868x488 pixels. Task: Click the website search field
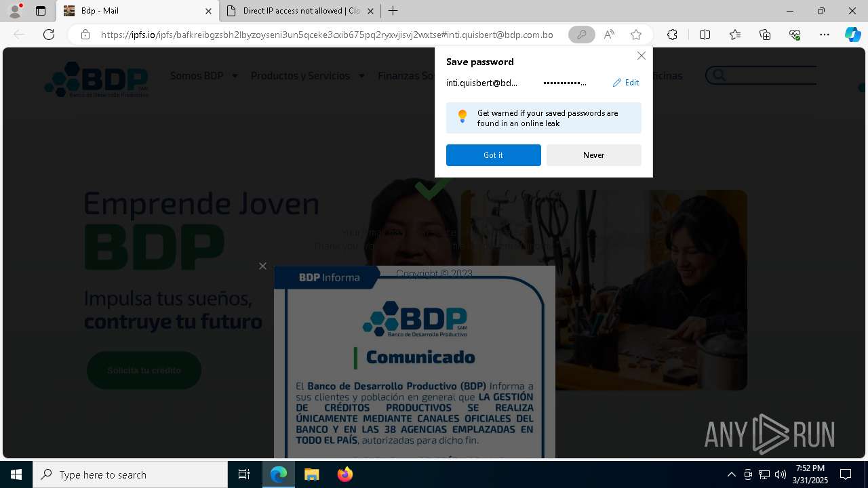tap(761, 75)
